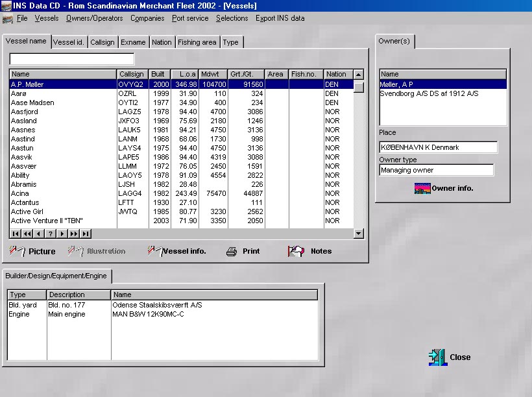The height and width of the screenshot is (397, 532).
Task: Switch to the Type tab
Action: (231, 42)
